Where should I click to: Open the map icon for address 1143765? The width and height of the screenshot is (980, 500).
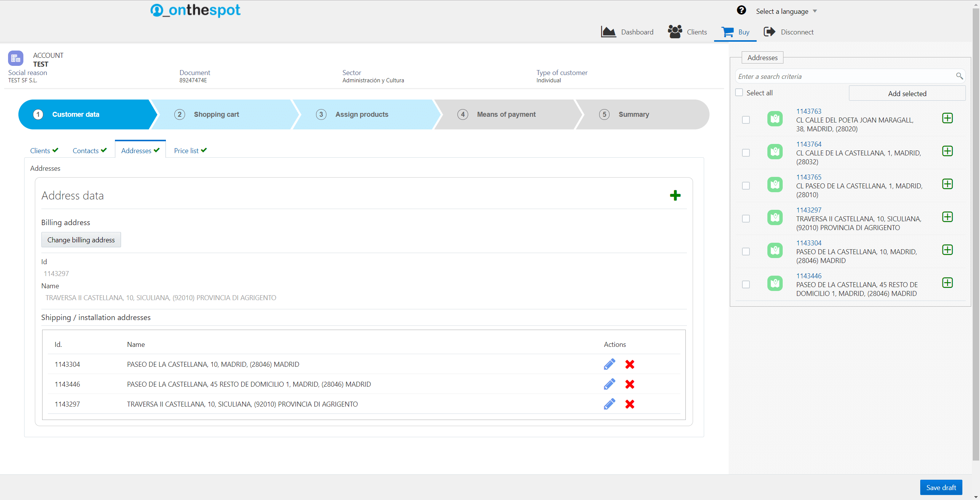775,185
